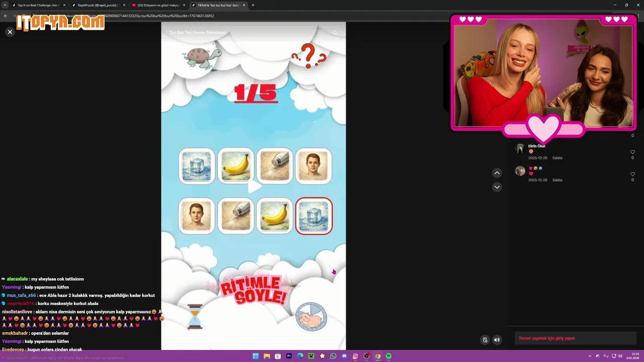
Task: Open Minecraft creeper icon in taskbar
Action: (x=311, y=356)
